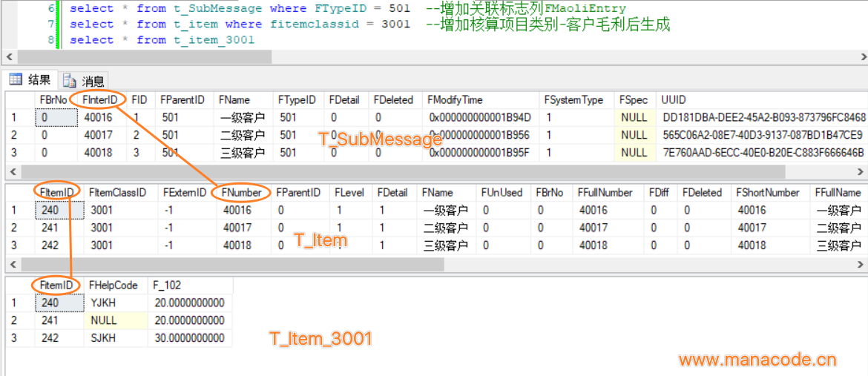Click the cell 0x000000000001B95F
Screen dimensions: 868x376
click(x=479, y=153)
